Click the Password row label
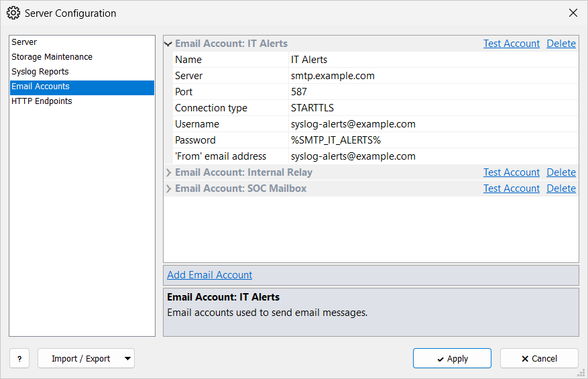The image size is (588, 379). [x=195, y=140]
